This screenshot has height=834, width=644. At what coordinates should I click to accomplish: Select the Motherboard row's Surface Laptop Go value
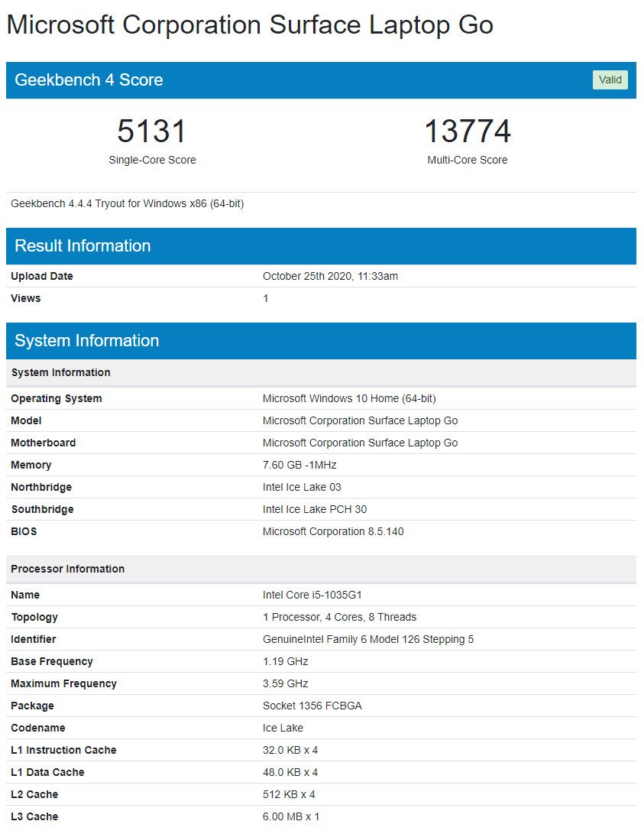click(361, 443)
